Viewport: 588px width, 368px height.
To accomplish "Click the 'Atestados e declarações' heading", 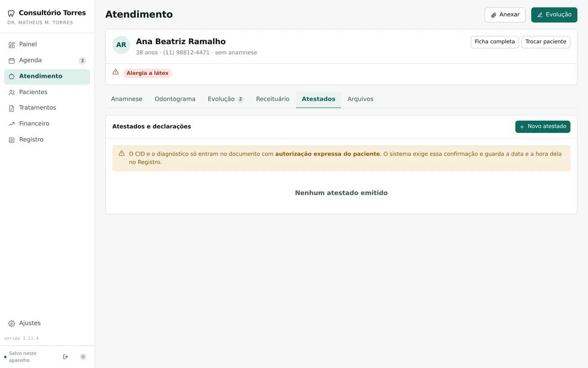I will pos(152,127).
